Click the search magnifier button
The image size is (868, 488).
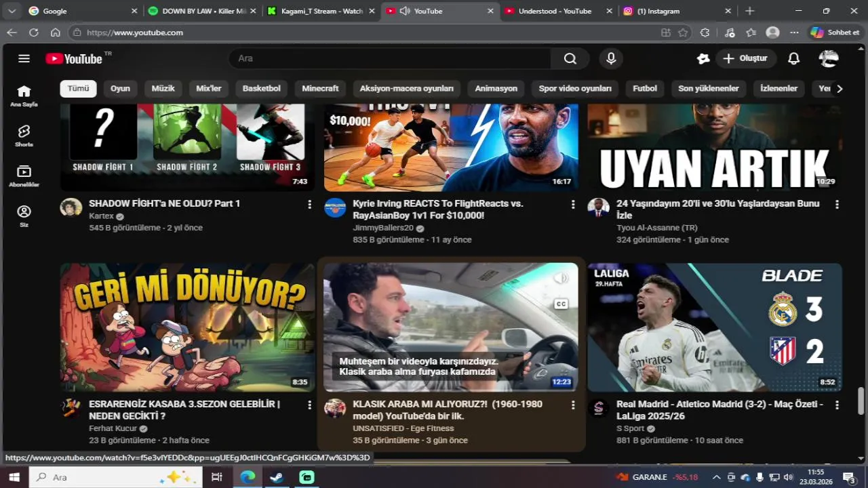point(570,58)
